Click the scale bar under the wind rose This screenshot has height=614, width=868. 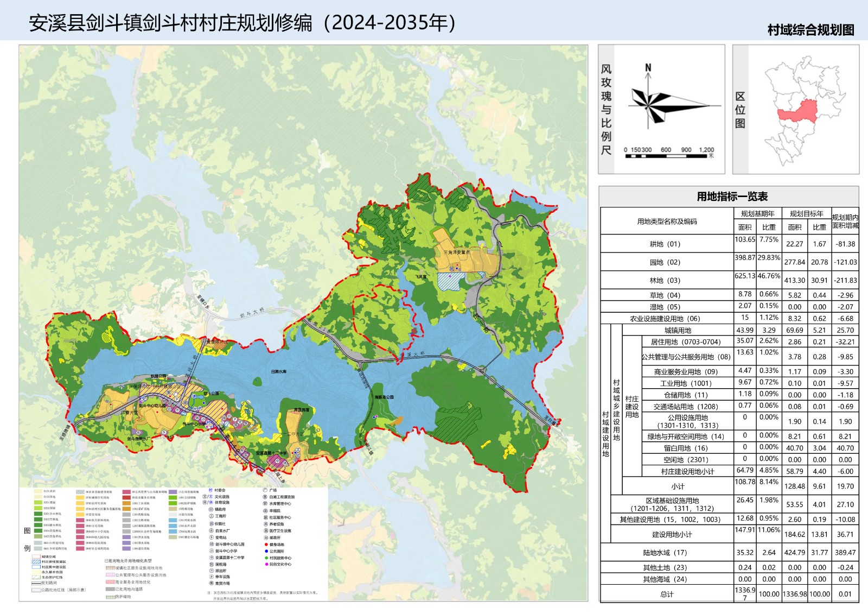point(668,156)
